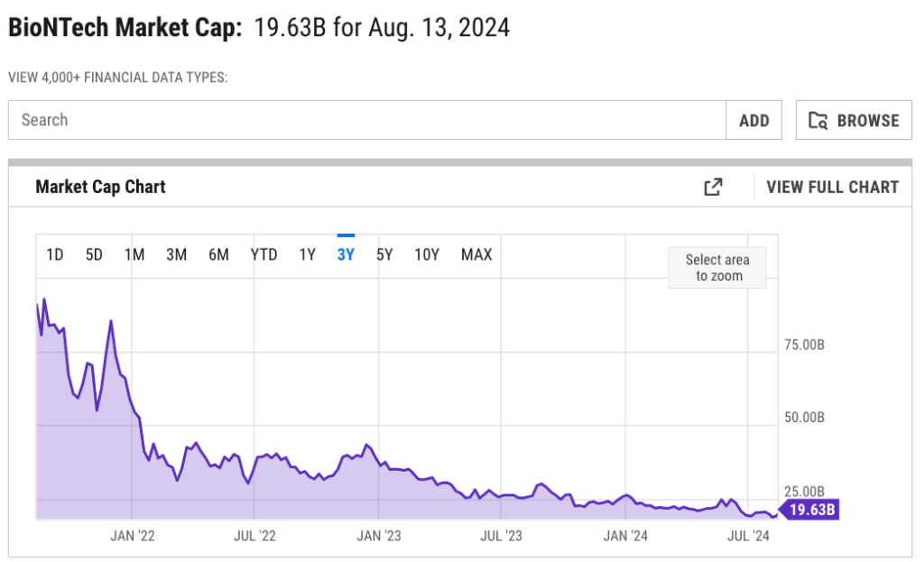Select the 6M period
924x562 pixels.
(x=217, y=254)
